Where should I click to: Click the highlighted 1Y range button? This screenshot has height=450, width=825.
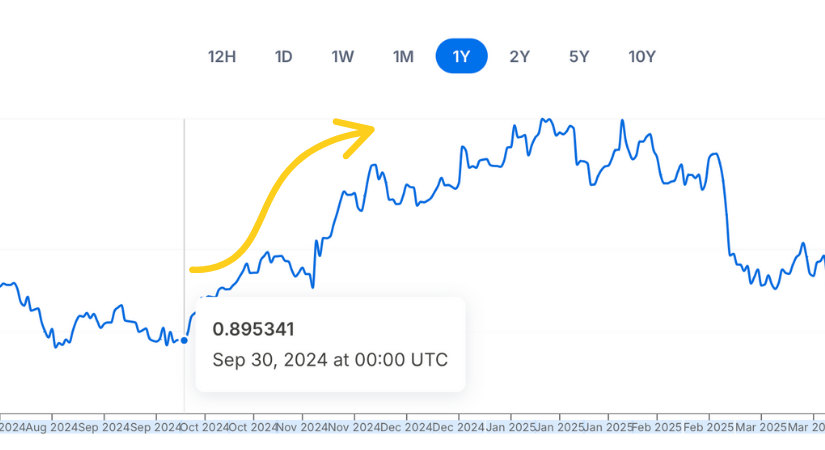point(461,56)
